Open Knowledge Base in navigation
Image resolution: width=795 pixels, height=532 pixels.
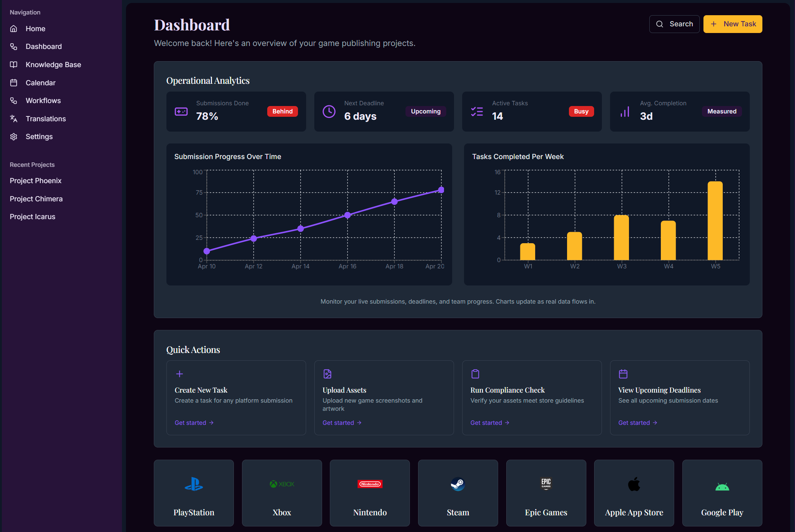53,65
